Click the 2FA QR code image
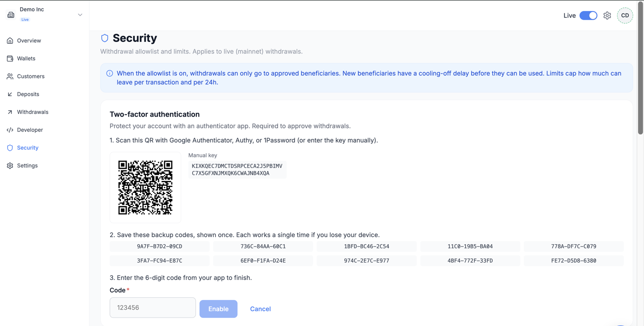Image resolution: width=644 pixels, height=326 pixels. pos(145,188)
